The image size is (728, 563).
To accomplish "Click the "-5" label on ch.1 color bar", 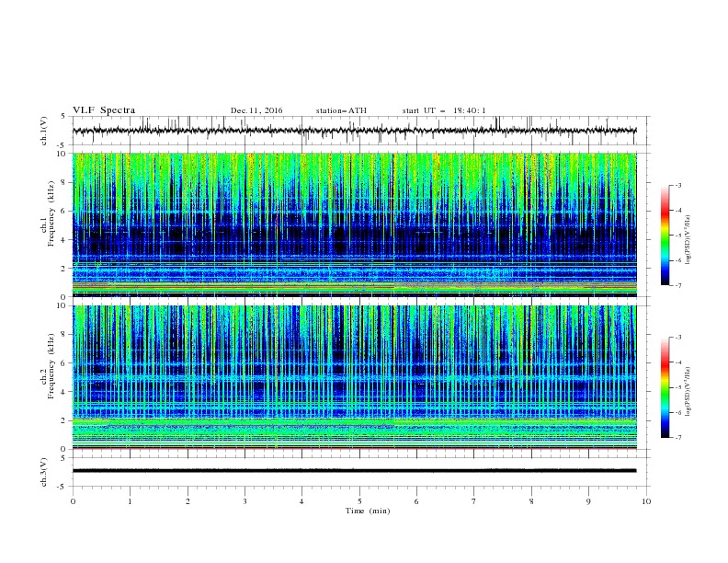I will pyautogui.click(x=678, y=236).
